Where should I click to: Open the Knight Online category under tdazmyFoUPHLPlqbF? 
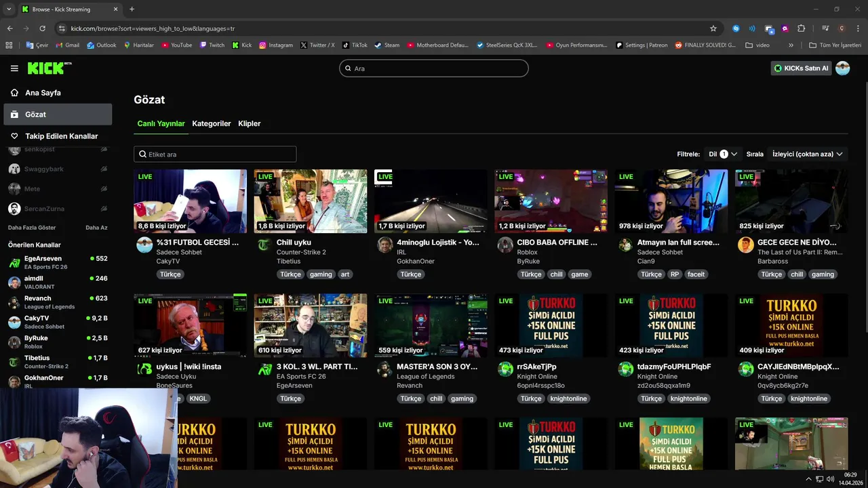(657, 376)
